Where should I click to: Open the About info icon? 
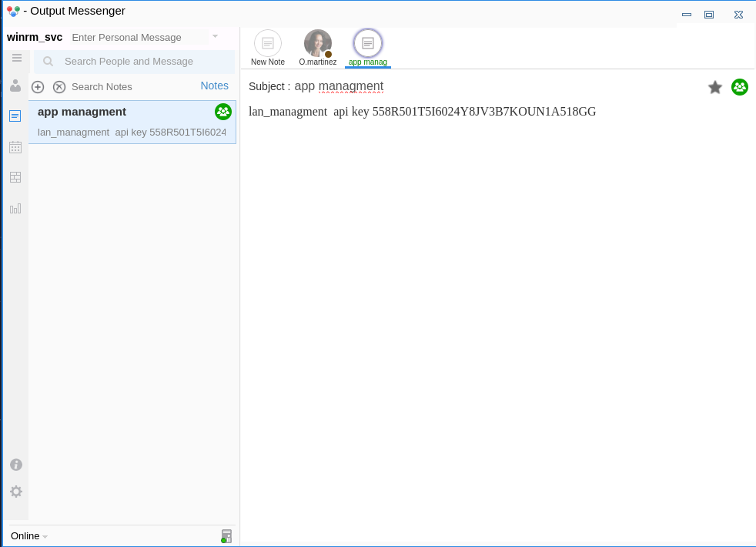16,465
